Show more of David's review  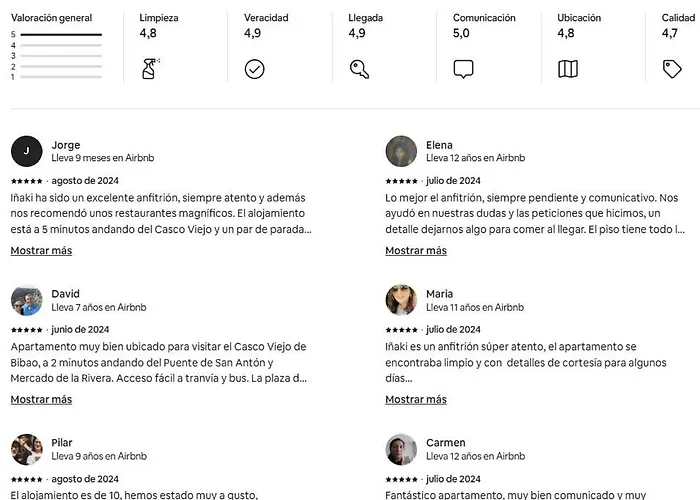(x=41, y=399)
